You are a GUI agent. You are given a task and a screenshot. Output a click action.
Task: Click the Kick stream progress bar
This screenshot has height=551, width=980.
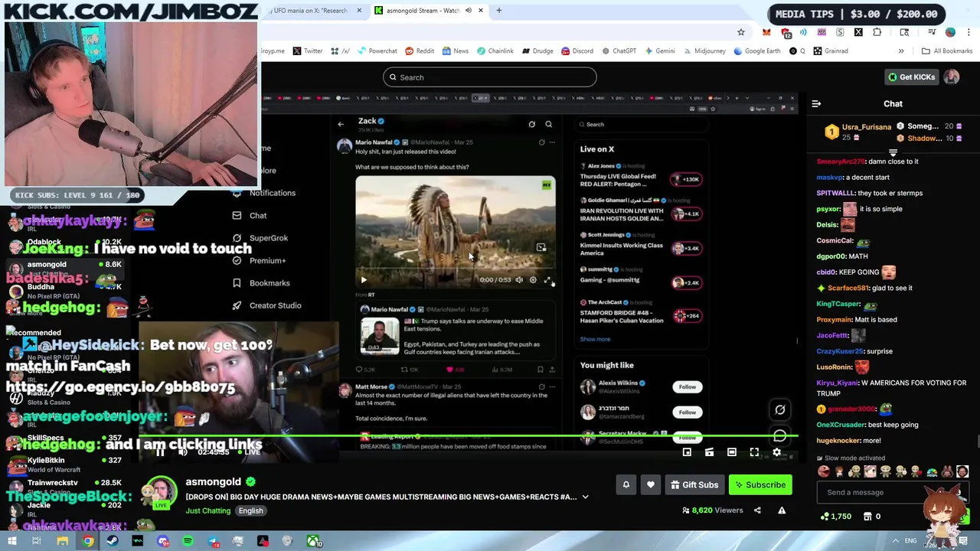pos(469,437)
